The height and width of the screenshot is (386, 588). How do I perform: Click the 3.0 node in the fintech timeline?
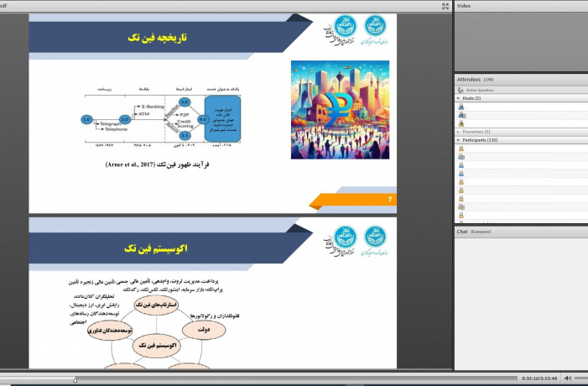[x=185, y=102]
